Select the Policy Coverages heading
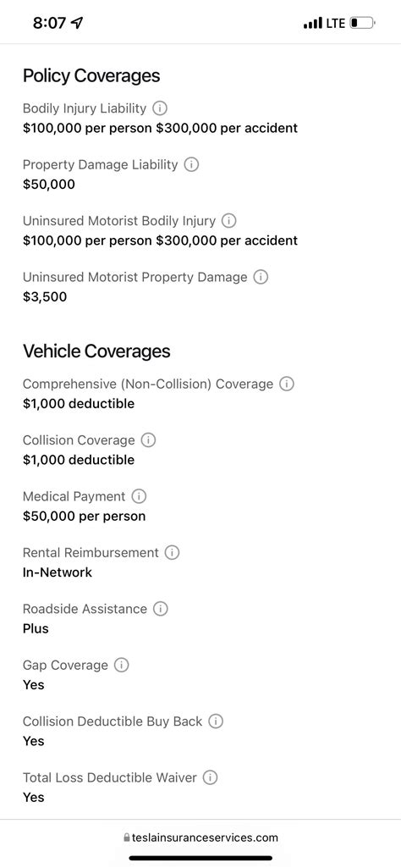Screen dimensions: 401x868 click(91, 76)
